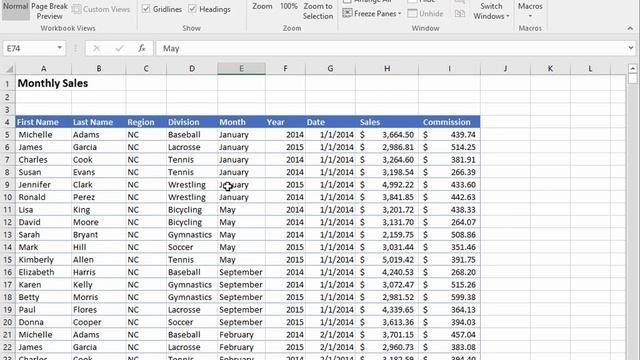Screen dimensions: 640x360
Task: Select column K header
Action: coord(550,69)
